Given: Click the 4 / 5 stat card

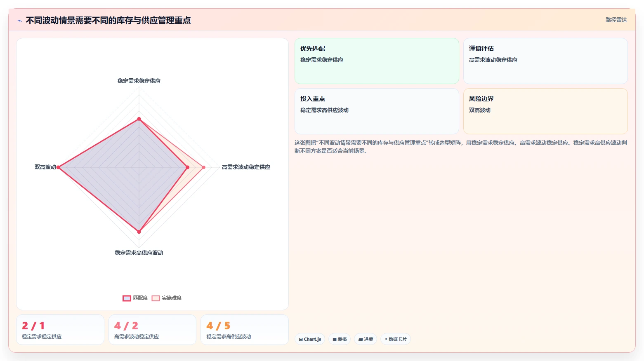Looking at the screenshot, I should (x=245, y=330).
